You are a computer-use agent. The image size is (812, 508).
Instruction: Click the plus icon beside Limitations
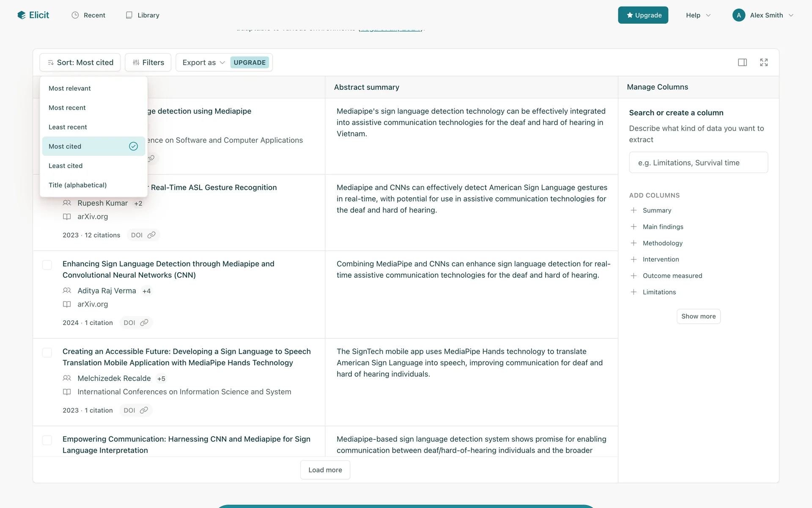(634, 292)
